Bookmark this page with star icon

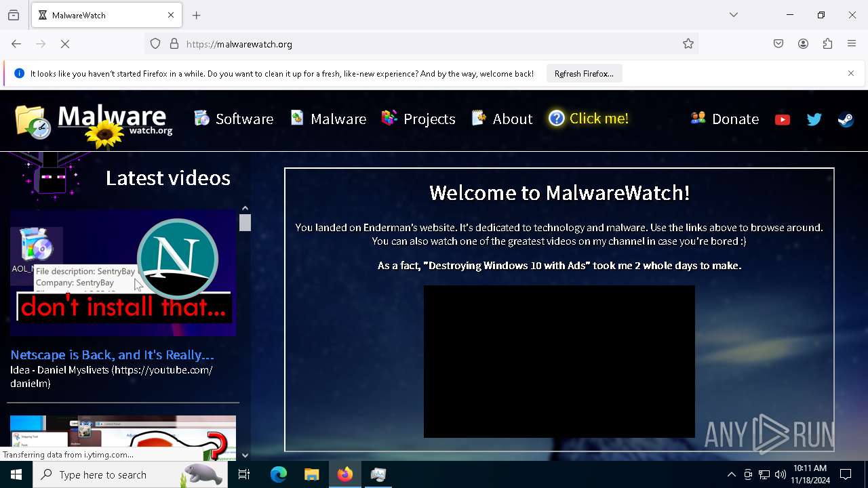pos(688,44)
